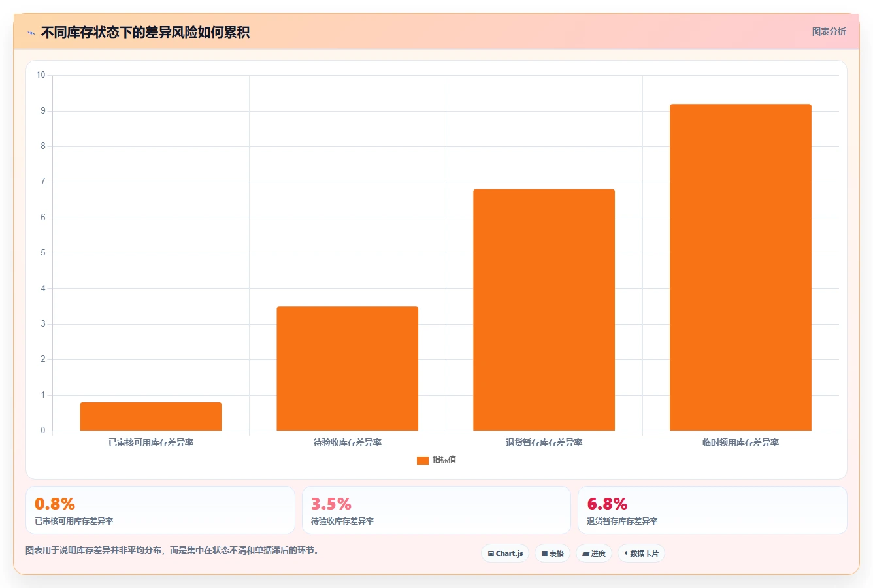
Task: Select the Chart.js tag
Action: pyautogui.click(x=505, y=553)
